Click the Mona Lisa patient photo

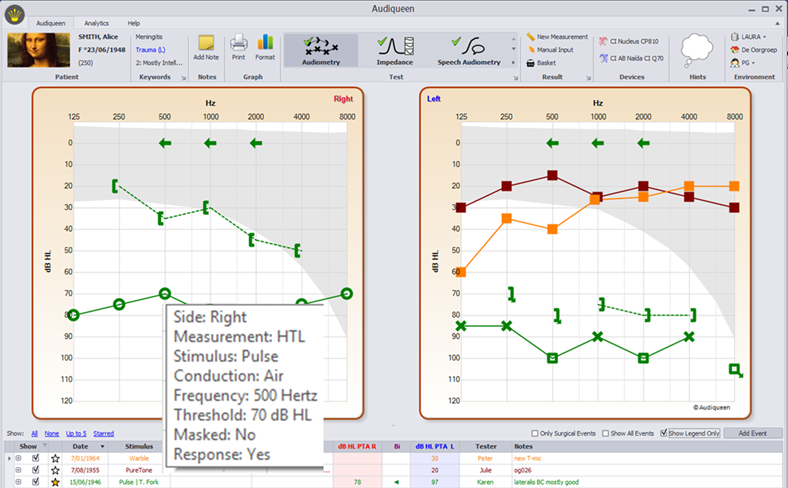39,50
